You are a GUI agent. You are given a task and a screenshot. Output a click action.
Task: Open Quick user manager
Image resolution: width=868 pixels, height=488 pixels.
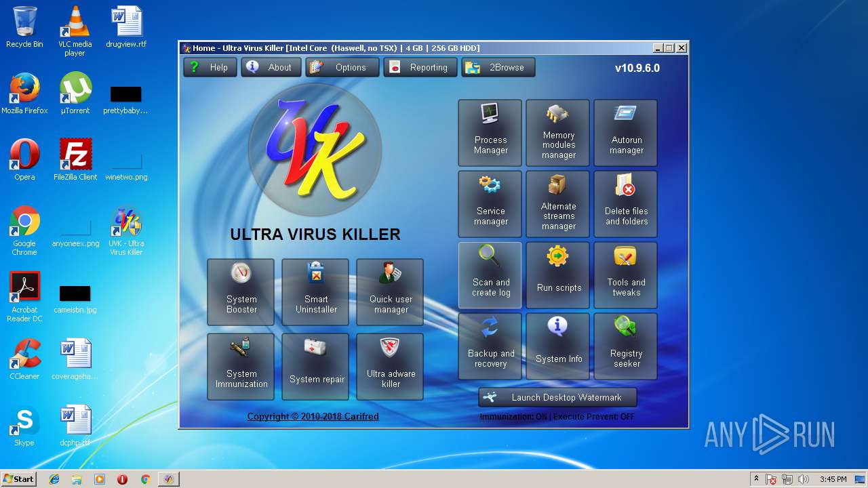[x=390, y=292]
